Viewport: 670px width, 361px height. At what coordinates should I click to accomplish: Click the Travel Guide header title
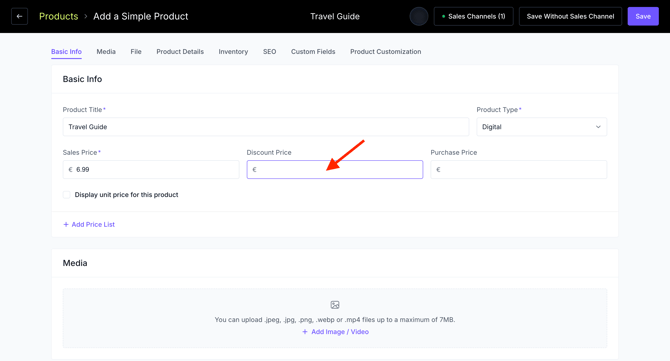[335, 16]
